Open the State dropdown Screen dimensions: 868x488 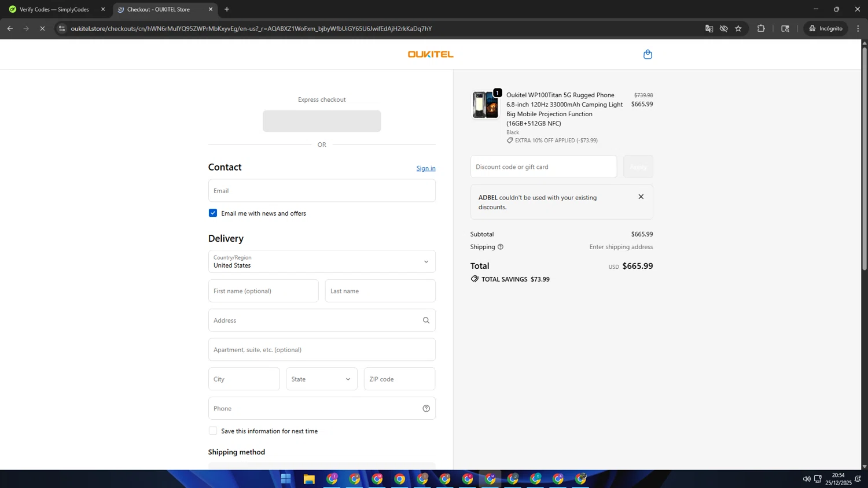[x=322, y=379]
